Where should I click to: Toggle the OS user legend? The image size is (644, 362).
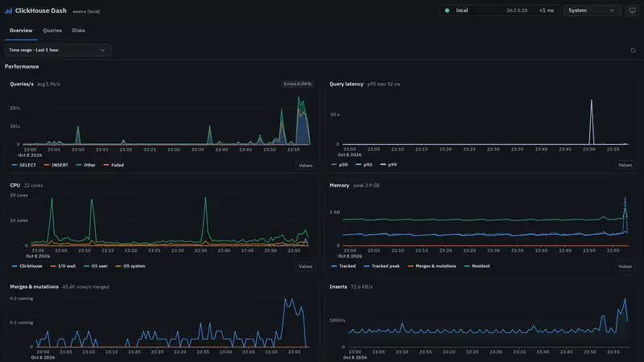click(96, 266)
